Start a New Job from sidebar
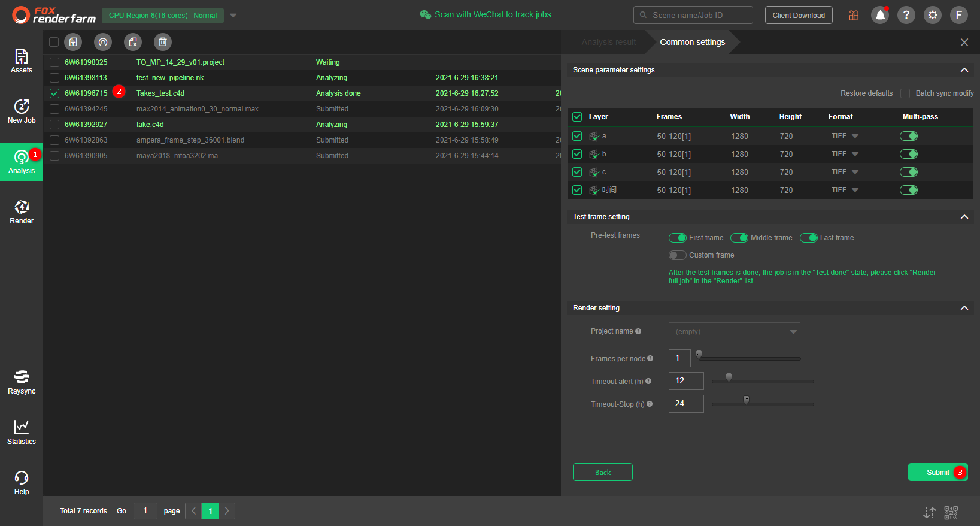The image size is (980, 526). coord(22,111)
